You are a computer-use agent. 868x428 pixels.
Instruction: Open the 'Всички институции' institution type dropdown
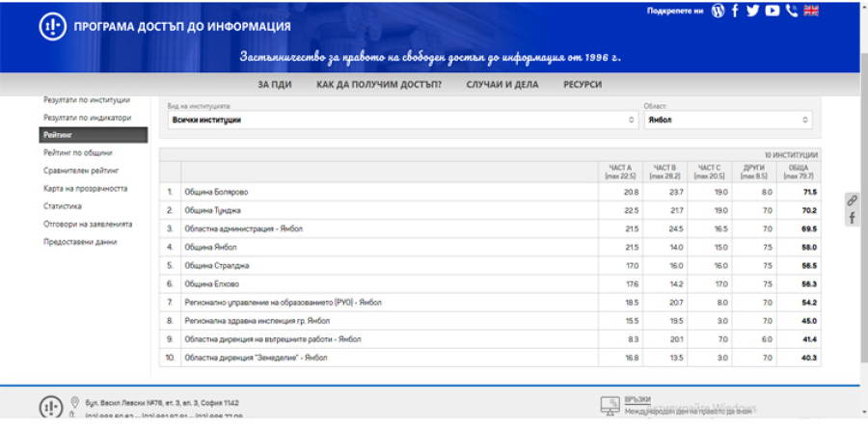coord(402,120)
